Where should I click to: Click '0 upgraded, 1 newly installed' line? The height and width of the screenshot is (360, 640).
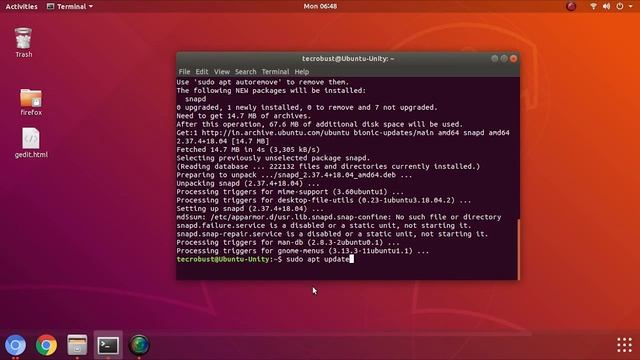(x=307, y=107)
